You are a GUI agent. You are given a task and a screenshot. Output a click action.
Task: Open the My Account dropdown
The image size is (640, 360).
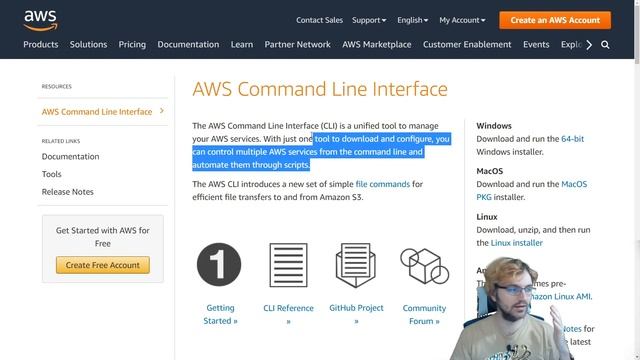coord(462,20)
